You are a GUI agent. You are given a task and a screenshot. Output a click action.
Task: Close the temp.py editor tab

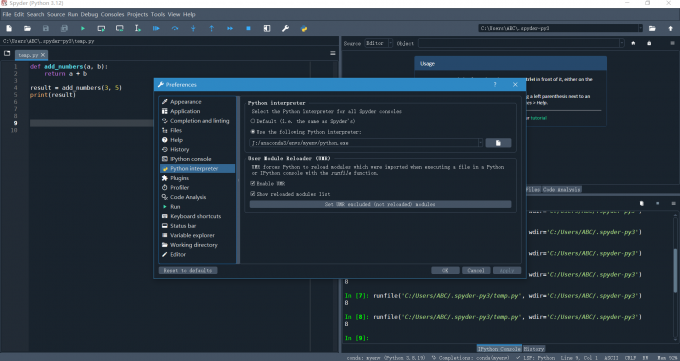[43, 55]
